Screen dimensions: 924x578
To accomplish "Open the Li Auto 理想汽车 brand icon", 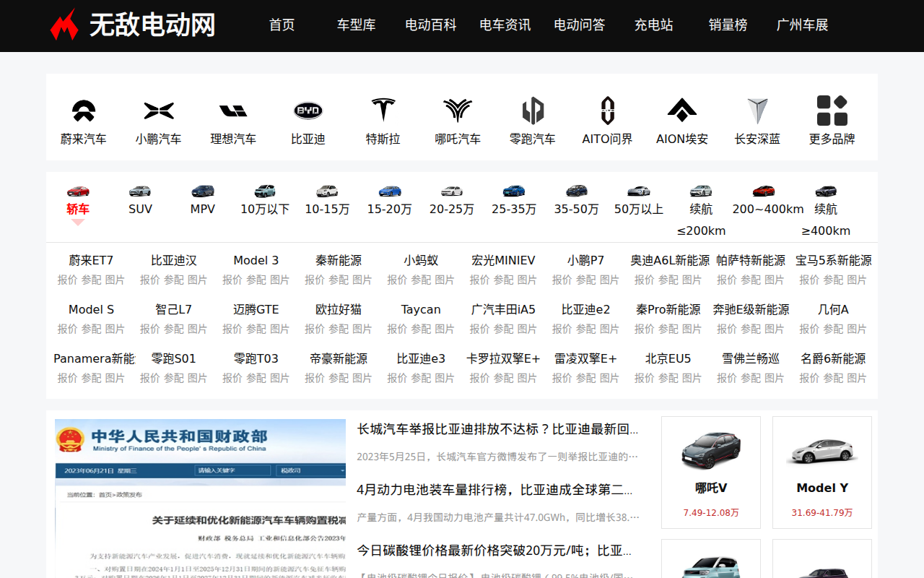I will (x=233, y=111).
